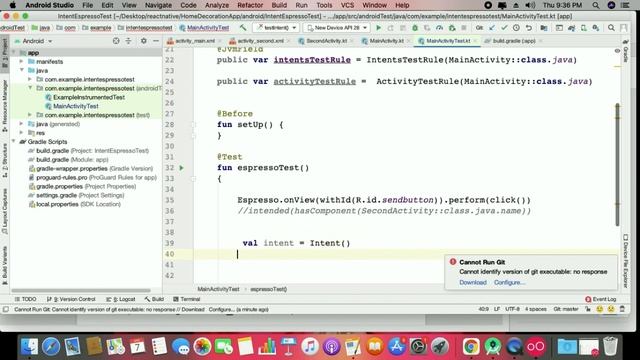Switch to the MainActivity.kt tab
640x360 pixels.
(386, 41)
